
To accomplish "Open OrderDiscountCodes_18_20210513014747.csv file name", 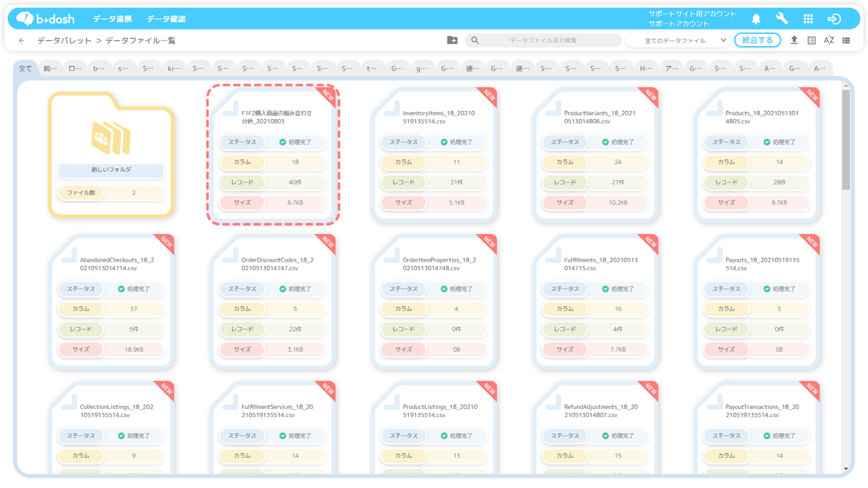I will [x=277, y=264].
